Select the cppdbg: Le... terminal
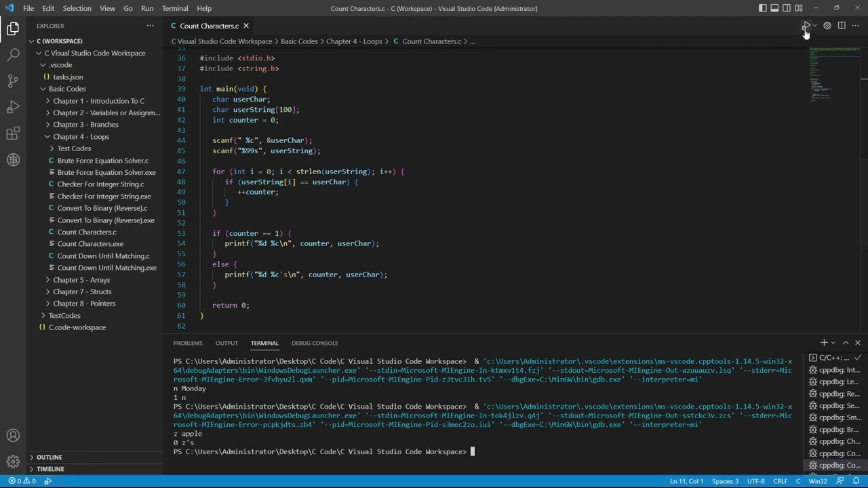Screen dimensions: 868x488 click(834, 382)
